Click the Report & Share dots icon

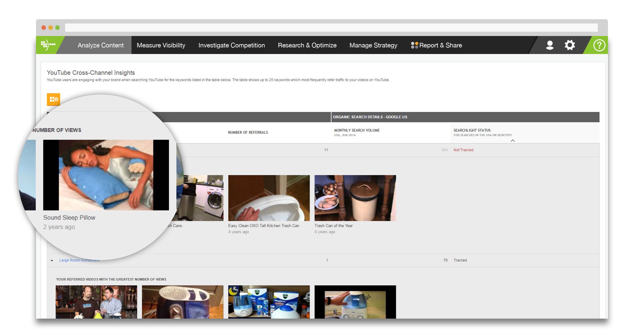[x=414, y=45]
